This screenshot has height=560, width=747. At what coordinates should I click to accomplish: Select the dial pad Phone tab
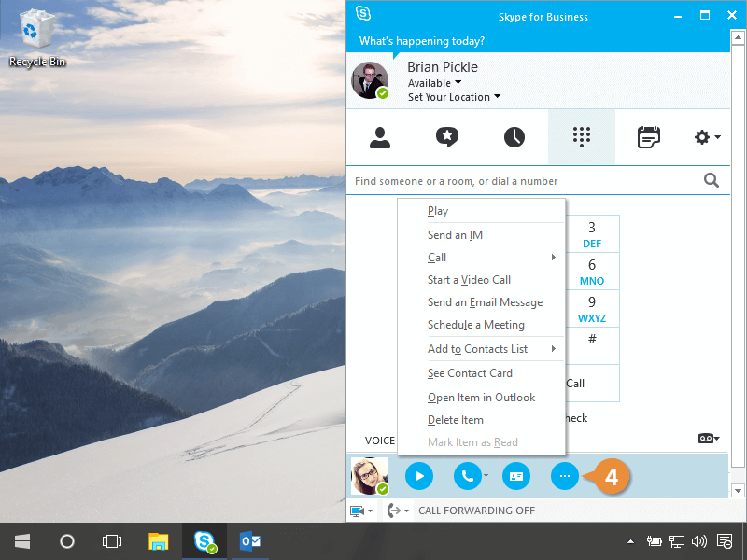coord(582,138)
